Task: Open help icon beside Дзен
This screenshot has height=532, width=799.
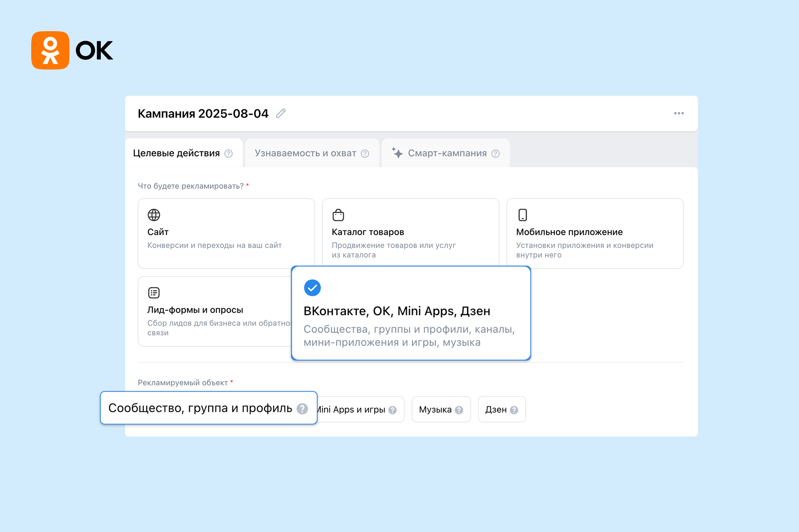Action: [514, 410]
